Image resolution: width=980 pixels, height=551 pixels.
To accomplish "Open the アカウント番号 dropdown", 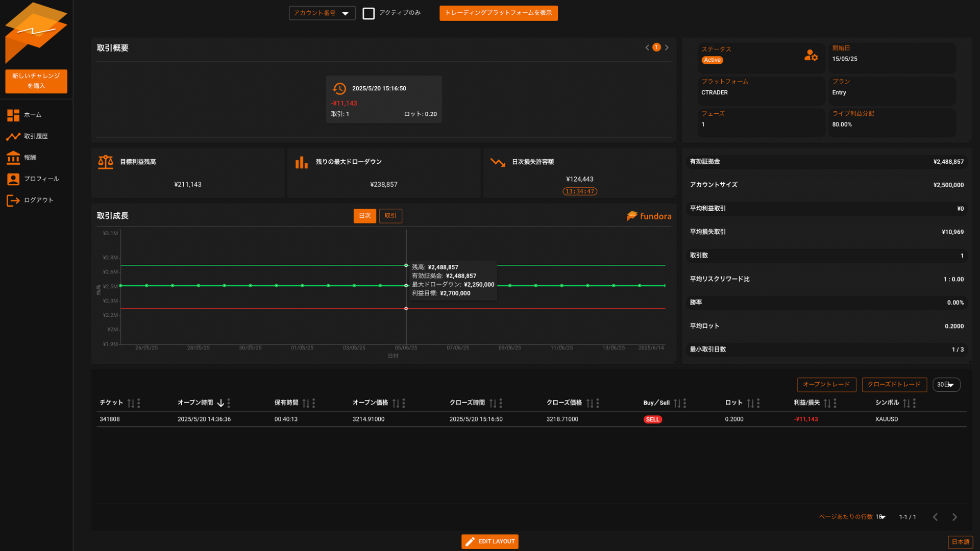I will [x=322, y=13].
